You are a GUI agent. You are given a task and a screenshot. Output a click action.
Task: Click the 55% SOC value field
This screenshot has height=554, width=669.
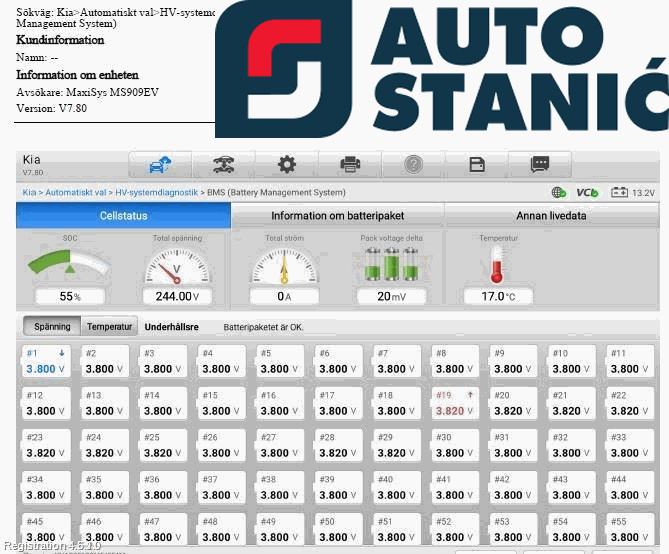[70, 296]
